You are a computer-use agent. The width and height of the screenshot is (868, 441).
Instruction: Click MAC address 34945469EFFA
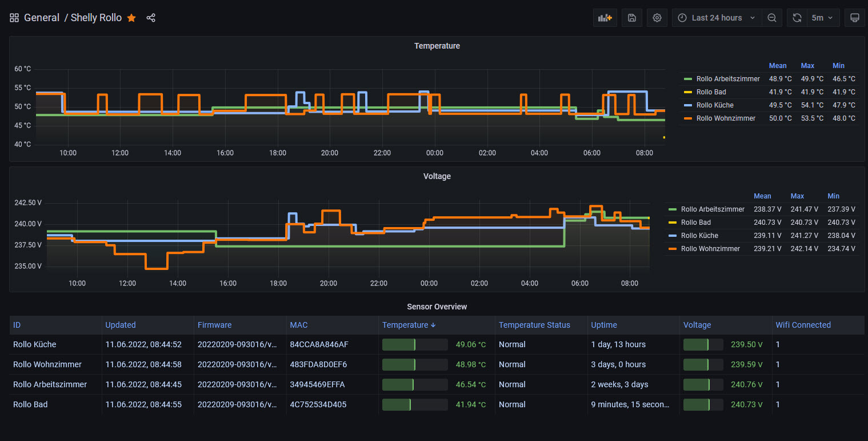[x=317, y=384]
